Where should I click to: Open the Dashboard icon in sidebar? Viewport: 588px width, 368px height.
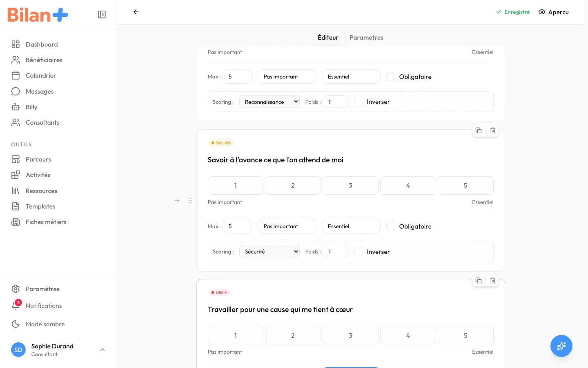[x=16, y=44]
